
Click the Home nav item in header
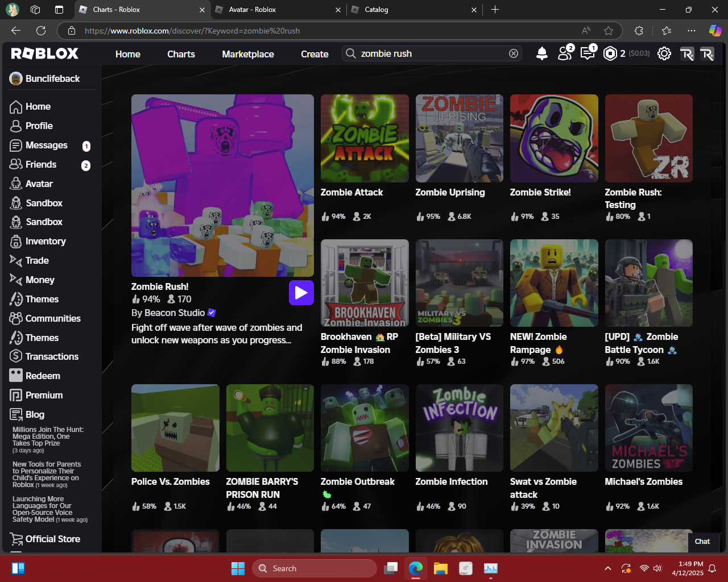(128, 54)
